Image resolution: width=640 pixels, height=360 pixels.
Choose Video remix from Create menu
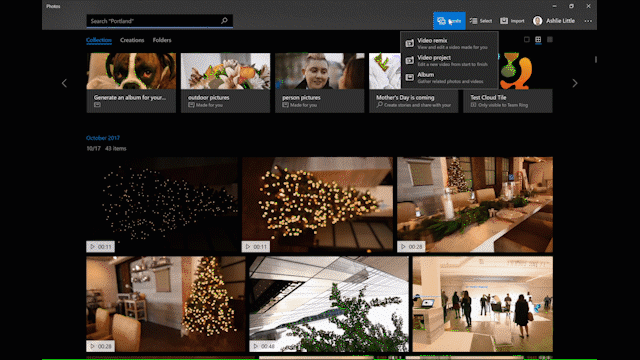click(x=449, y=43)
